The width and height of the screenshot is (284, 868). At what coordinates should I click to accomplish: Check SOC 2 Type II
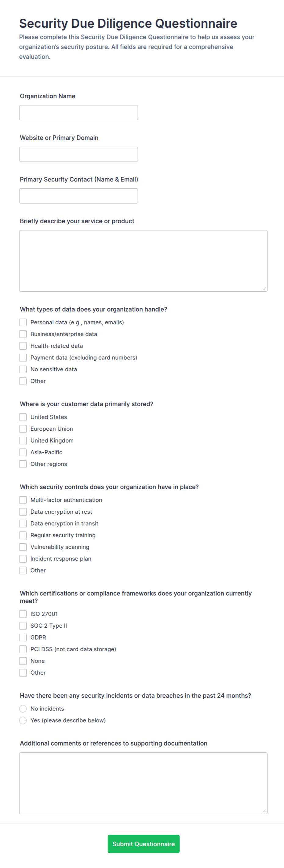point(23,626)
